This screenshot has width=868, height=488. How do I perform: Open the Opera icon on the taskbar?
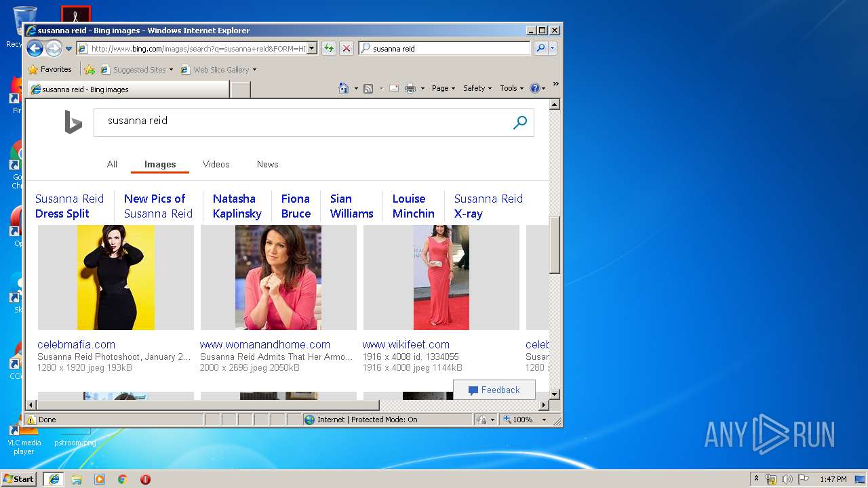click(x=145, y=479)
